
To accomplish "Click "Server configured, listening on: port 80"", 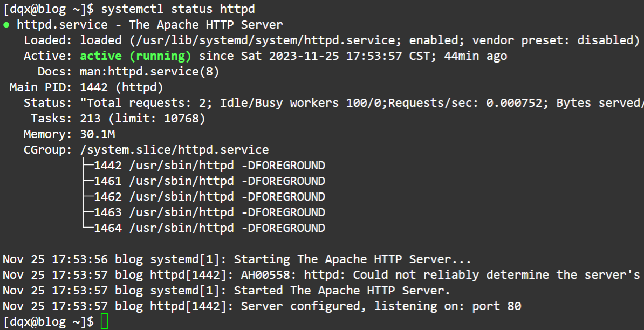I will tap(381, 306).
